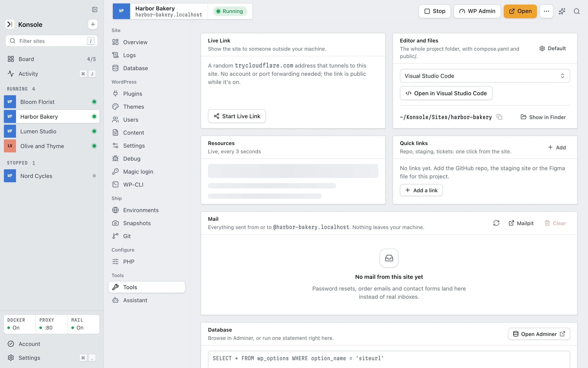Open the Visual Studio Code editor dropdown
Image resolution: width=588 pixels, height=368 pixels.
pyautogui.click(x=485, y=76)
